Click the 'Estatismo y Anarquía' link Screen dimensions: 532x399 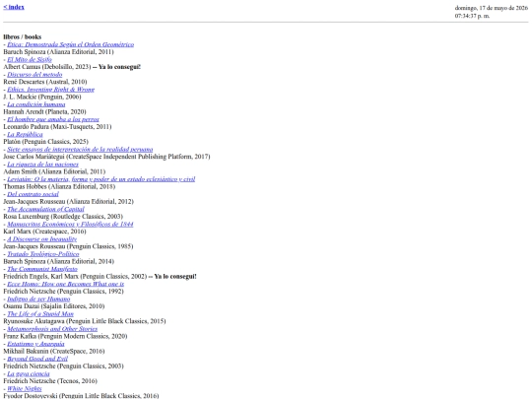click(x=35, y=344)
